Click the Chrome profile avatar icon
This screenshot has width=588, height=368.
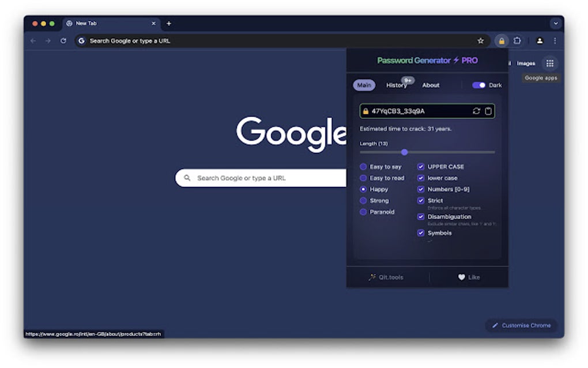click(x=540, y=41)
